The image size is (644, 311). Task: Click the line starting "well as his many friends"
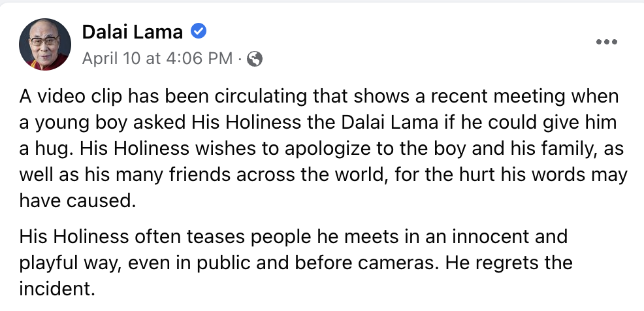tap(323, 176)
